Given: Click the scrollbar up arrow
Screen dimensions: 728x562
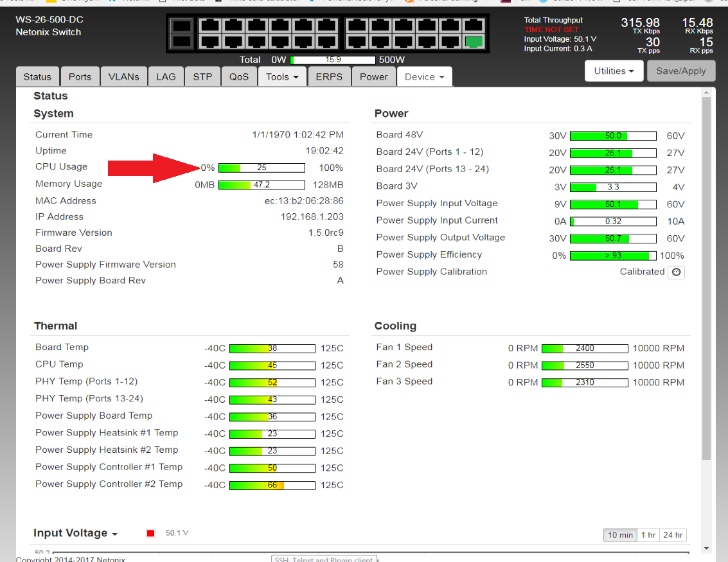Looking at the screenshot, I should pos(707,94).
